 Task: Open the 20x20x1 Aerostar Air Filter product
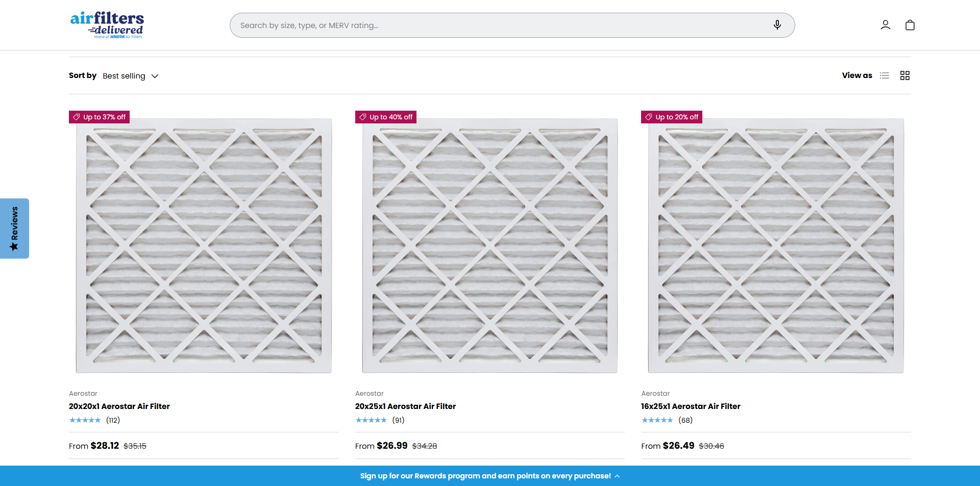tap(119, 406)
